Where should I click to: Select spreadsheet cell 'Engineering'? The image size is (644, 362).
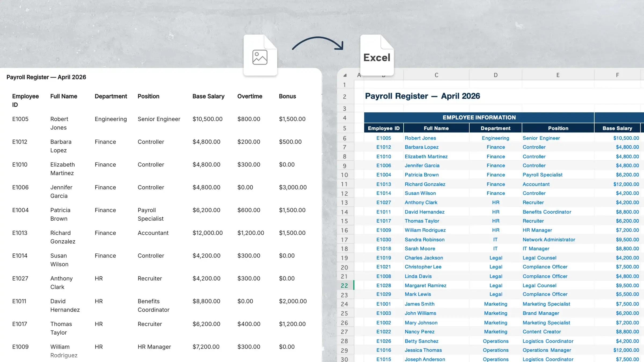496,138
